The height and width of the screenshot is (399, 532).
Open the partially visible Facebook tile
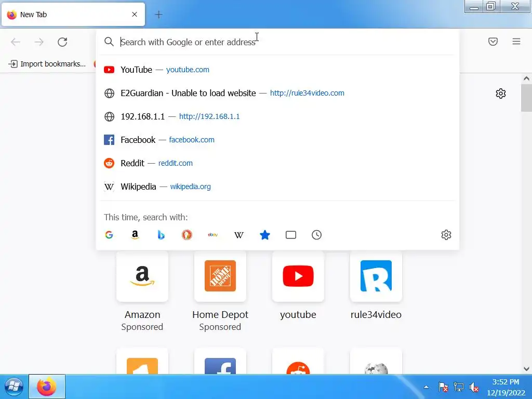(220, 362)
